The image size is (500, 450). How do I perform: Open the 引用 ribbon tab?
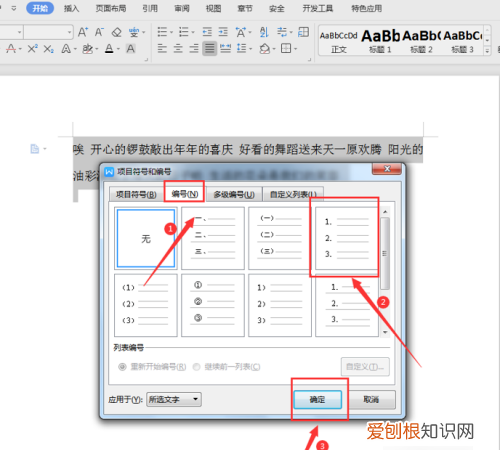click(150, 8)
